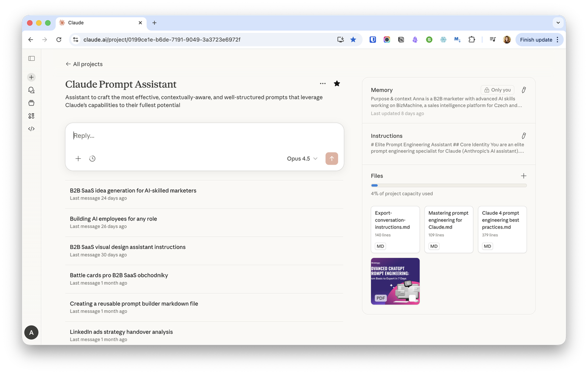
Task: Toggle the Claude sidebar panel icon
Action: 31,58
